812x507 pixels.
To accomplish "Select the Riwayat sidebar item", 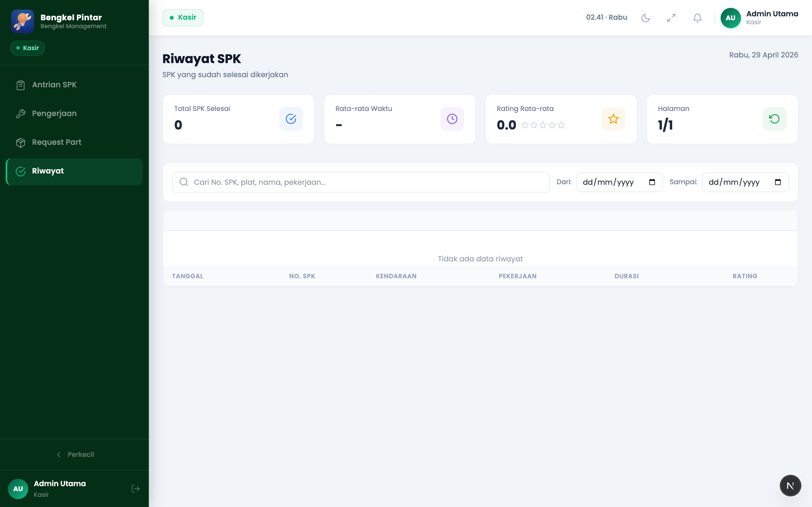I will pos(74,171).
